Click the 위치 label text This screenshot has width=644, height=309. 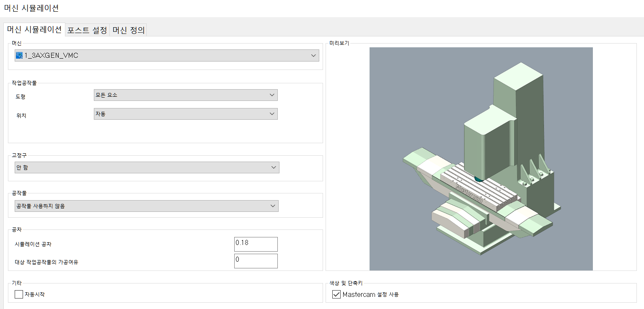(x=21, y=116)
